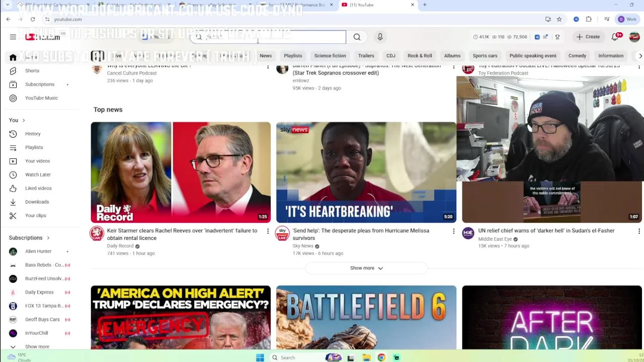Open options menu for Keir Starmer video

(x=268, y=231)
